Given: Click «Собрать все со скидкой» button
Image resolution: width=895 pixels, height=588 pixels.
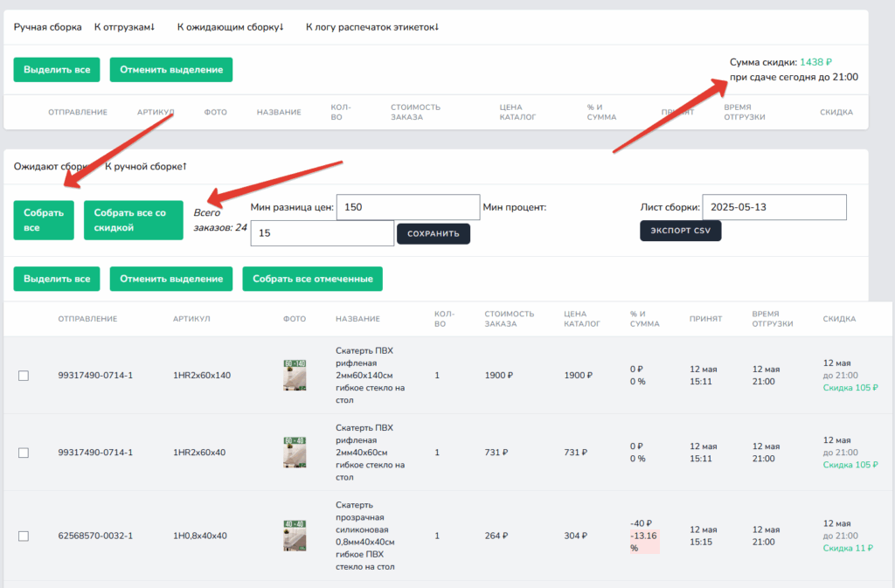Looking at the screenshot, I should point(134,220).
